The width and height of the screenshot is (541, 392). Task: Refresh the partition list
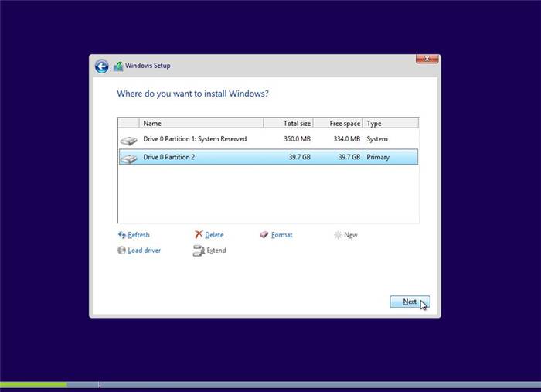click(x=138, y=235)
